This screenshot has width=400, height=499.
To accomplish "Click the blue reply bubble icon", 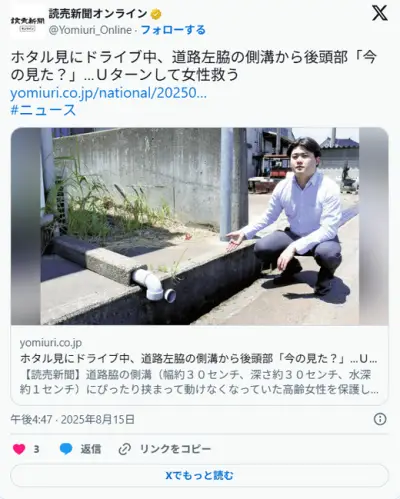I will point(66,449).
